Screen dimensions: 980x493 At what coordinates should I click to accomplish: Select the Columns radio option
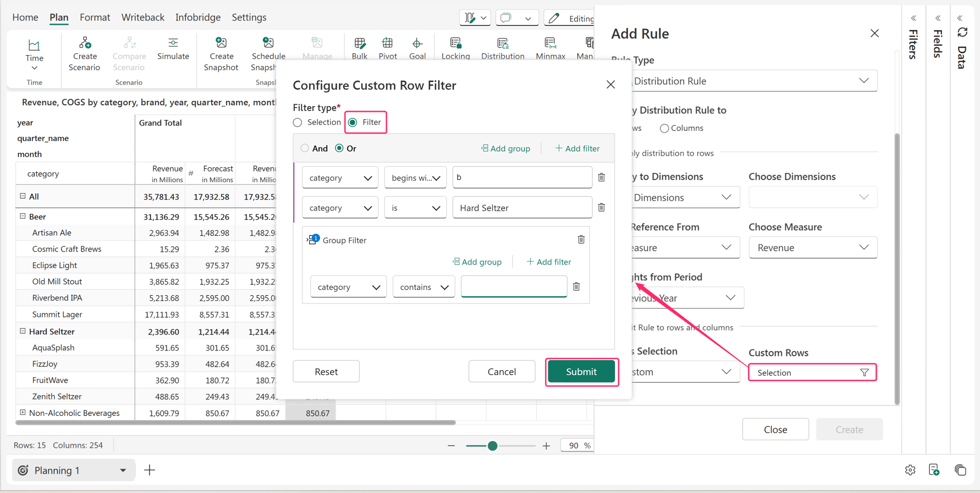(664, 128)
